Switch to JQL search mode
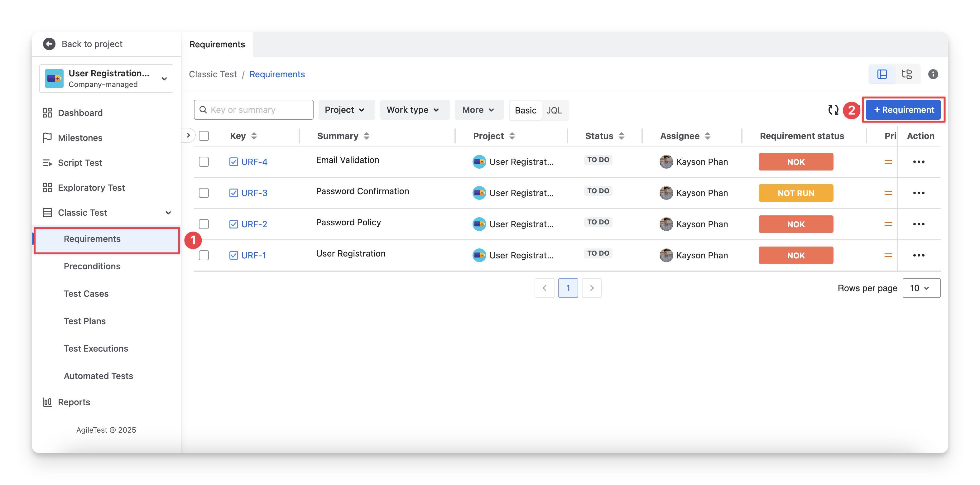 pos(554,110)
